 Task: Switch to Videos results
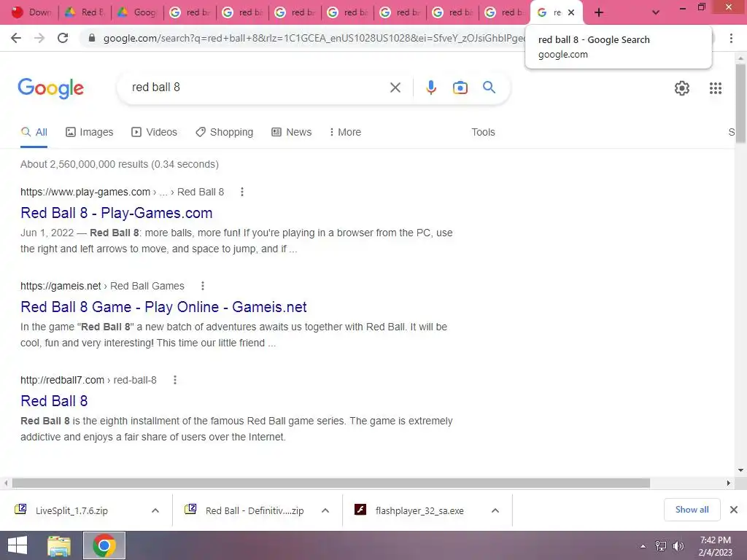[155, 132]
